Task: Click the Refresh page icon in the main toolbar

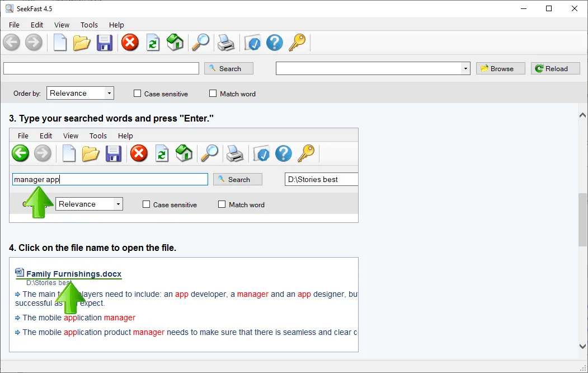Action: (153, 43)
